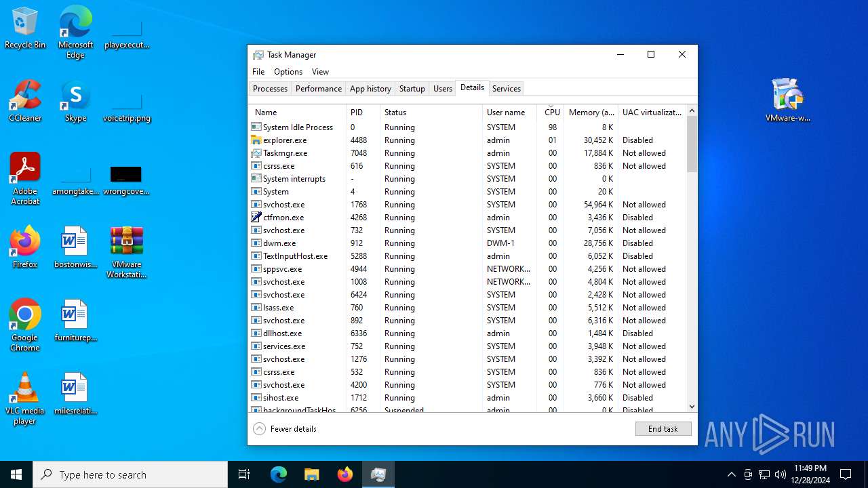Open the Windows Start menu

point(16,474)
